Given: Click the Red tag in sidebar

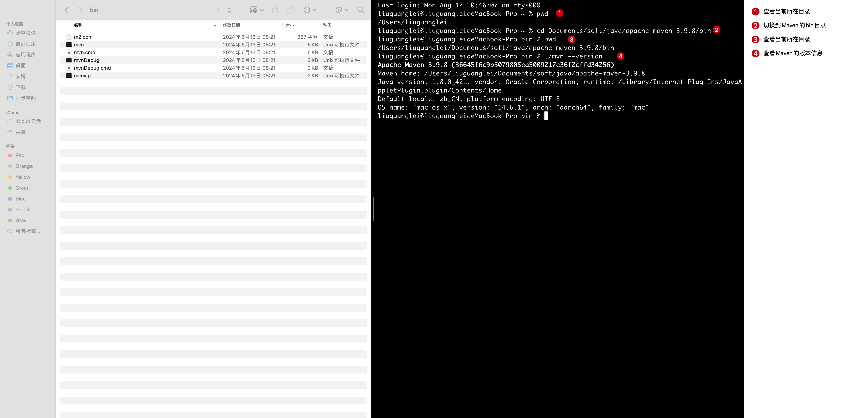Looking at the screenshot, I should 20,155.
